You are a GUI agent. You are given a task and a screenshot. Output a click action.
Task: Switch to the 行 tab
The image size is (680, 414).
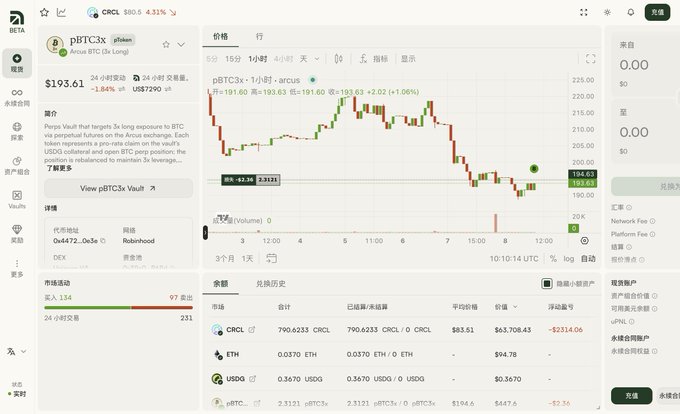pyautogui.click(x=259, y=36)
